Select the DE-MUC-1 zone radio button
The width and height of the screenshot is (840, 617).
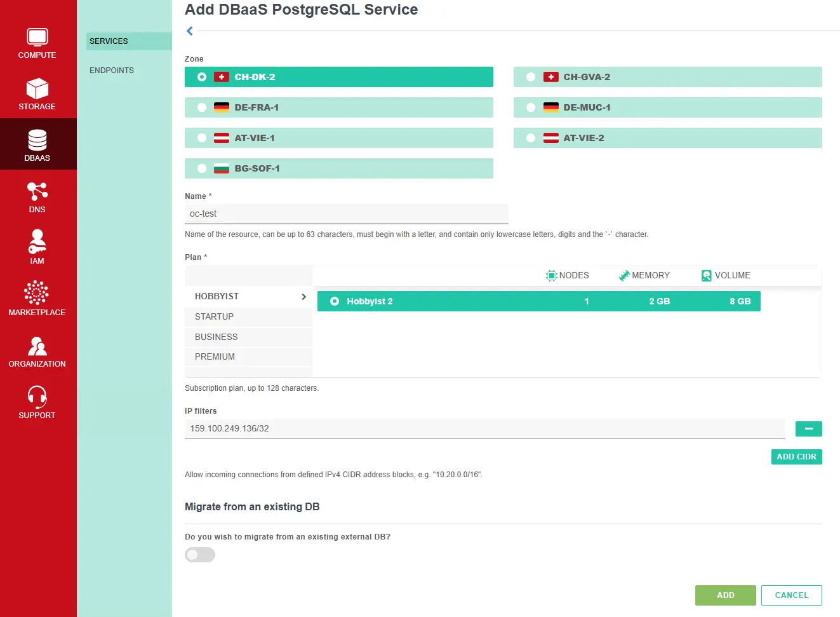click(531, 107)
